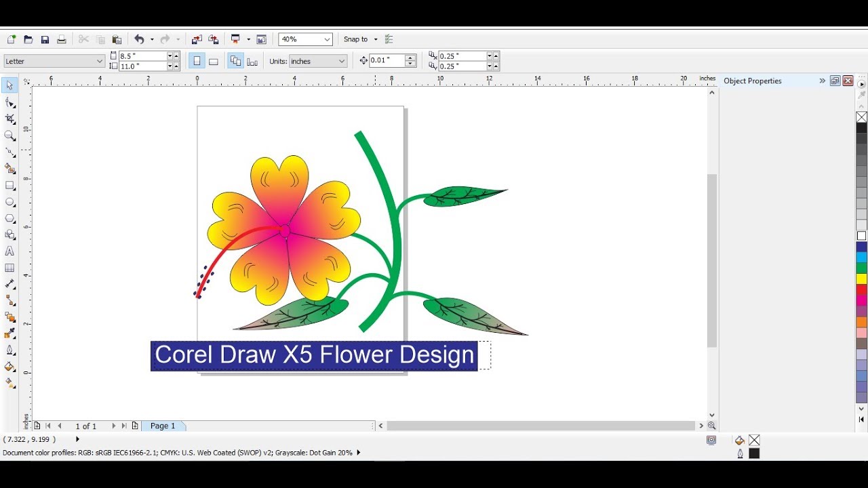Undo the last action

[x=139, y=39]
